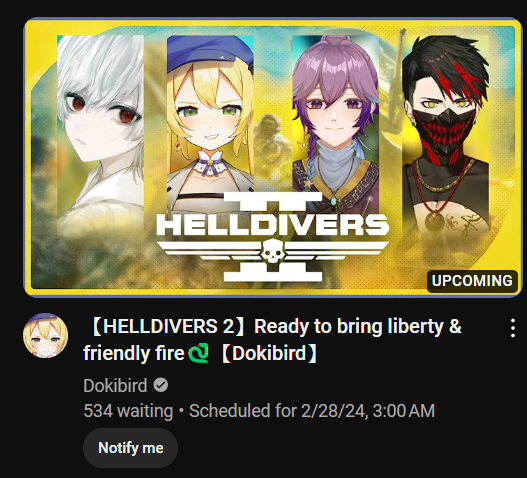
Task: Open the Dokibird channel name link
Action: (115, 385)
